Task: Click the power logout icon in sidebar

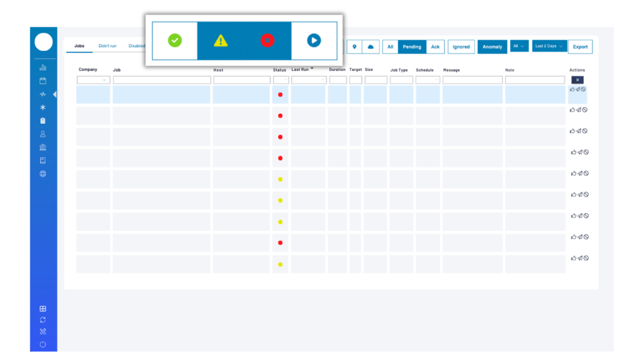Action: 43,344
